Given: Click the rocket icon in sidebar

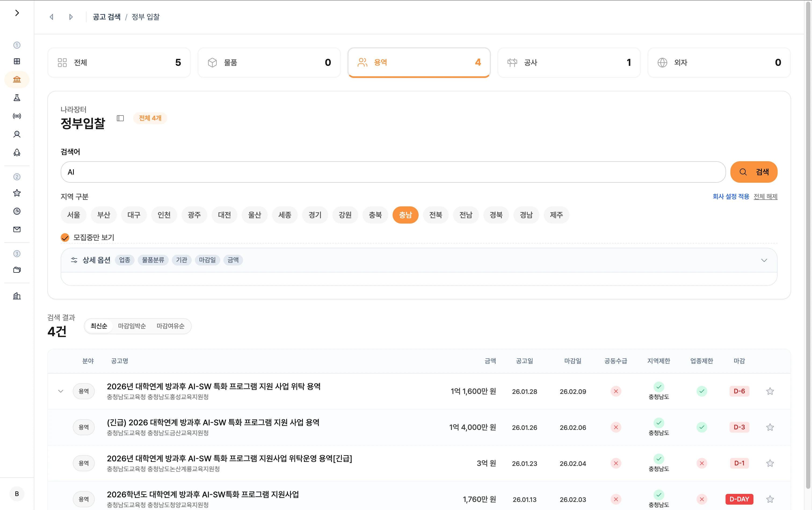Looking at the screenshot, I should point(17,152).
